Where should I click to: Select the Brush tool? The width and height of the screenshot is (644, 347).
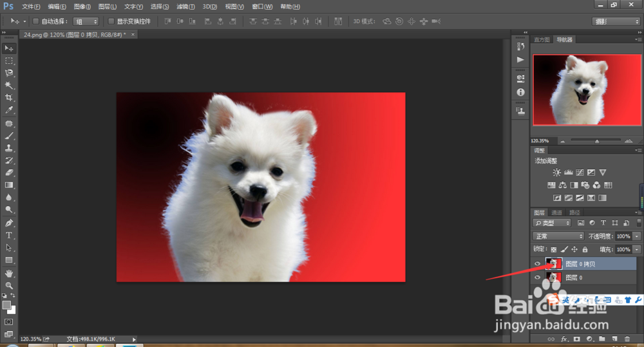9,136
